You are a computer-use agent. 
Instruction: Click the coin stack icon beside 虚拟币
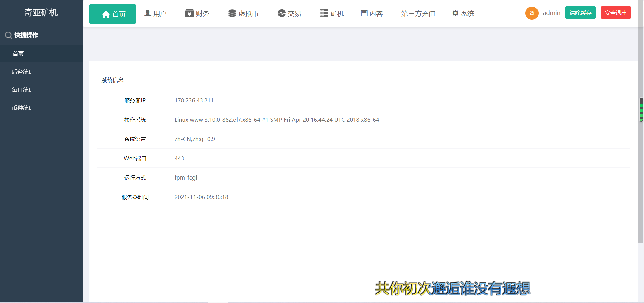[x=232, y=13]
